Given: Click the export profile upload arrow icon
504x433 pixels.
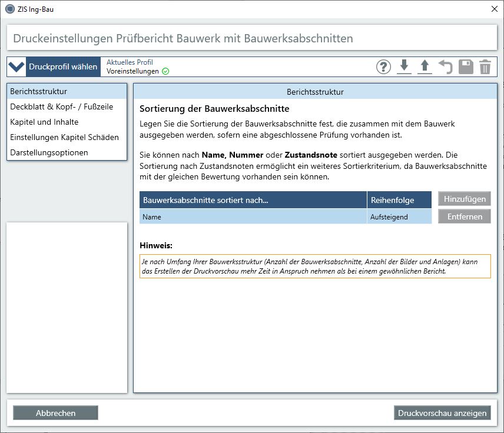Looking at the screenshot, I should tap(425, 67).
